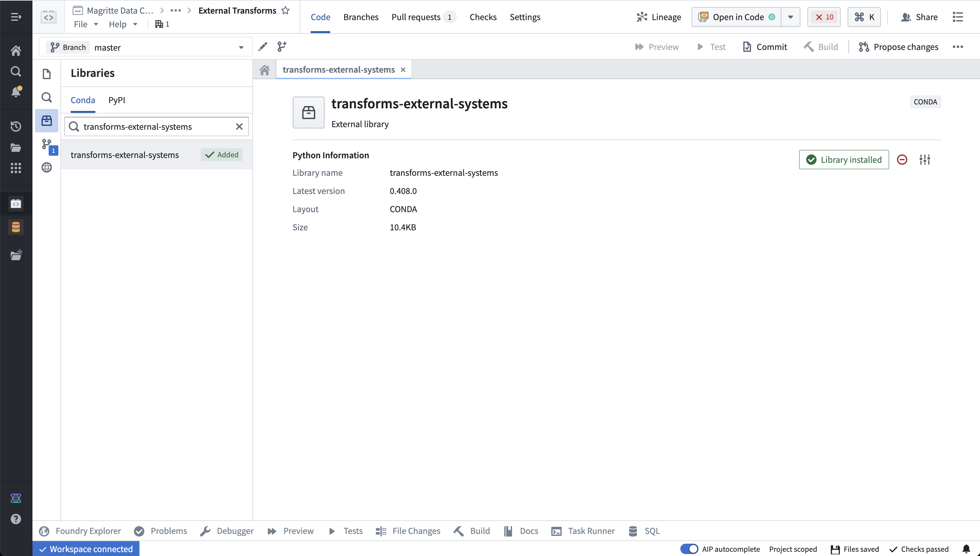Open the Problems bottom panel

coord(160,531)
